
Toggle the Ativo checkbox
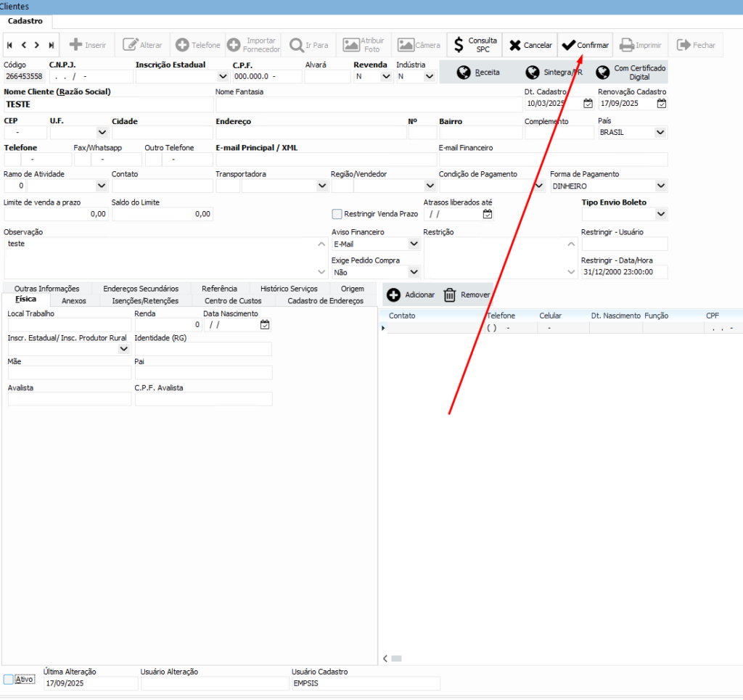[9, 680]
